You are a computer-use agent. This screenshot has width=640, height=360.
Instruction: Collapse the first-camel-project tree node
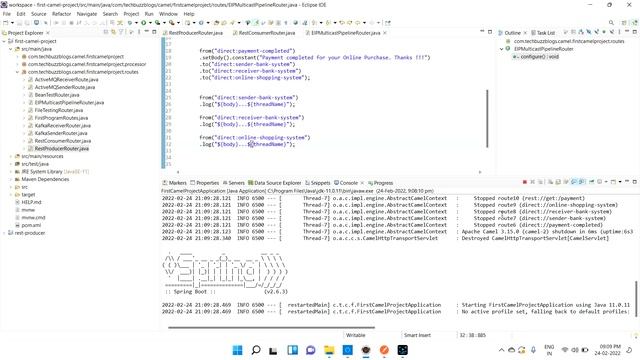click(4, 41)
